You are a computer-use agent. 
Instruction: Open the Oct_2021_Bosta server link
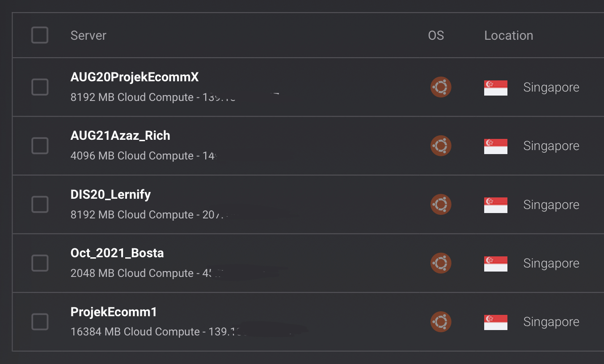tap(117, 253)
